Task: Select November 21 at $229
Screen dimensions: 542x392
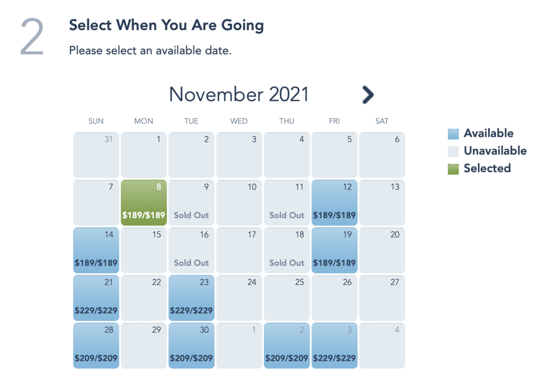Action: (96, 298)
